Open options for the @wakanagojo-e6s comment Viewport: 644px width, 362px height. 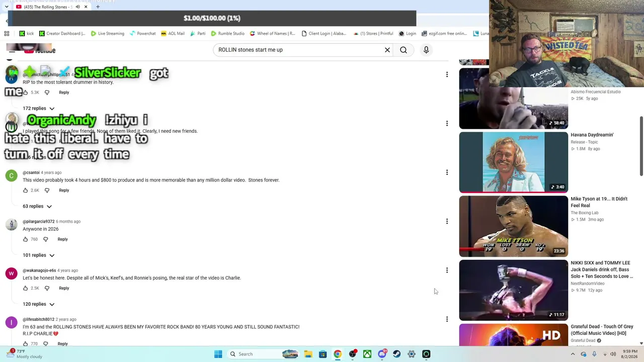447,270
